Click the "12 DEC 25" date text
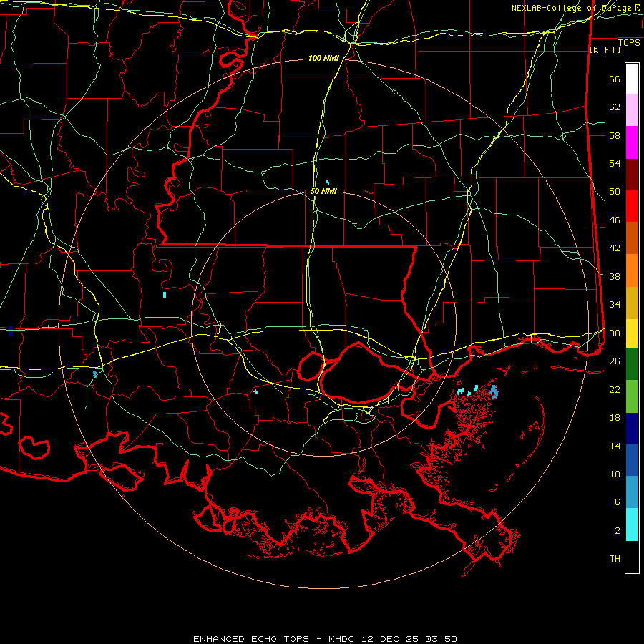Screen dimensions: 644x644 (x=390, y=639)
